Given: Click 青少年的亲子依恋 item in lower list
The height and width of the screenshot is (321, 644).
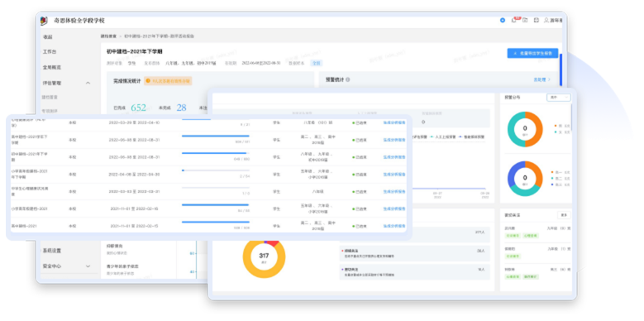Looking at the screenshot, I should (x=122, y=266).
